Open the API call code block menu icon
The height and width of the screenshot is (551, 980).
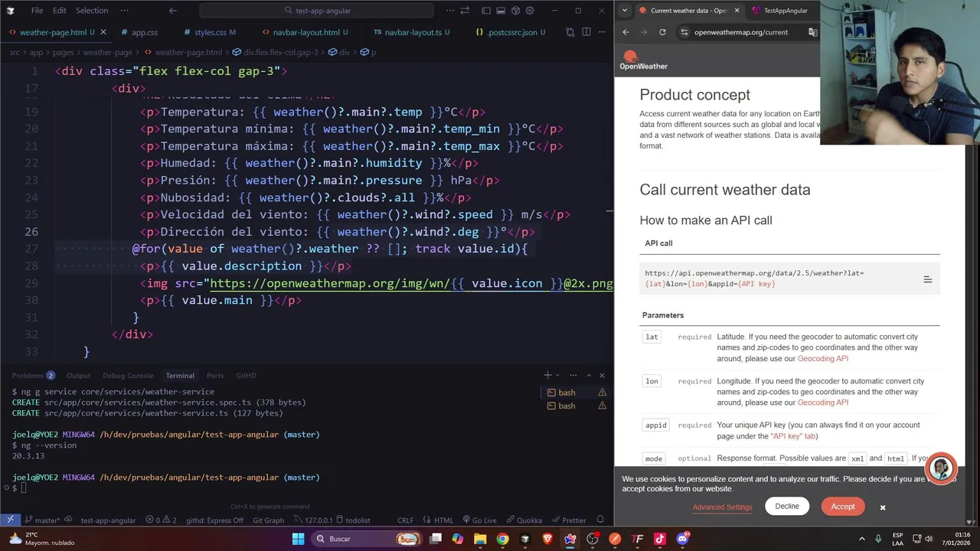pos(927,279)
